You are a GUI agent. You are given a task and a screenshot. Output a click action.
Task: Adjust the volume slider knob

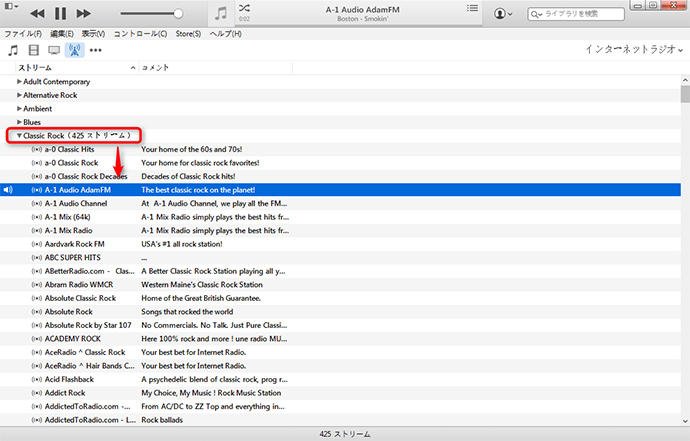pyautogui.click(x=178, y=14)
